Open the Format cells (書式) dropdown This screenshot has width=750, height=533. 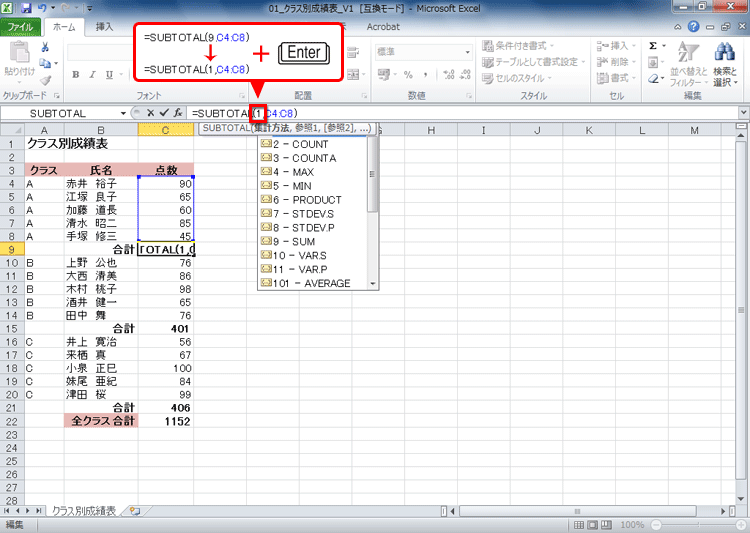tap(616, 78)
